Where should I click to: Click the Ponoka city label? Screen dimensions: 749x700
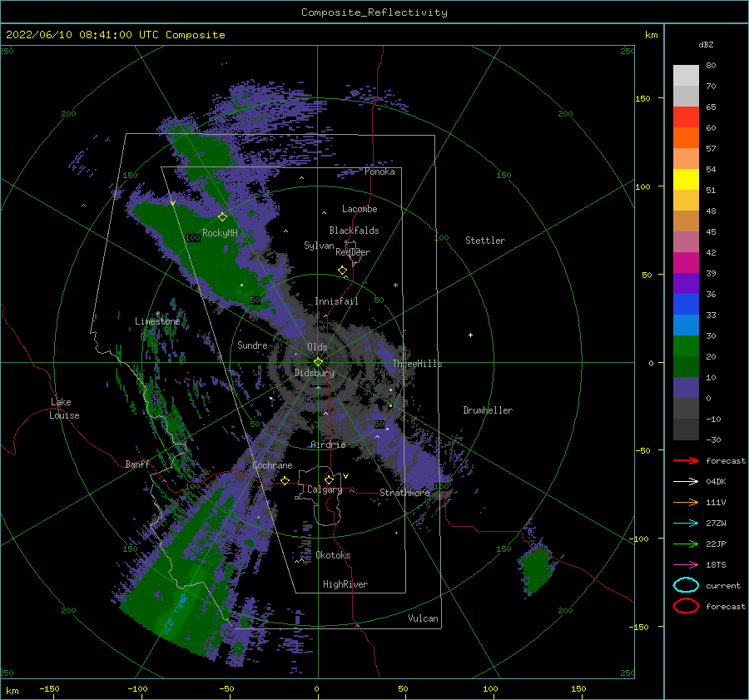click(x=379, y=171)
